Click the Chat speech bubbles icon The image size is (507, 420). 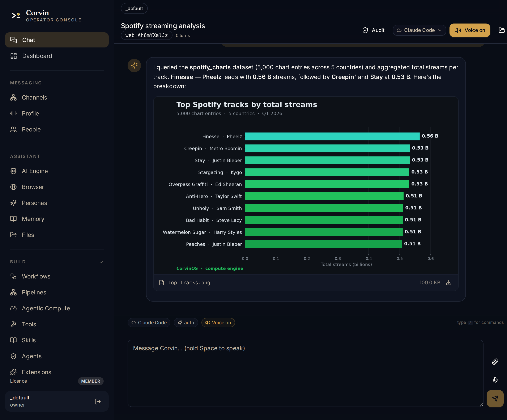pos(13,40)
